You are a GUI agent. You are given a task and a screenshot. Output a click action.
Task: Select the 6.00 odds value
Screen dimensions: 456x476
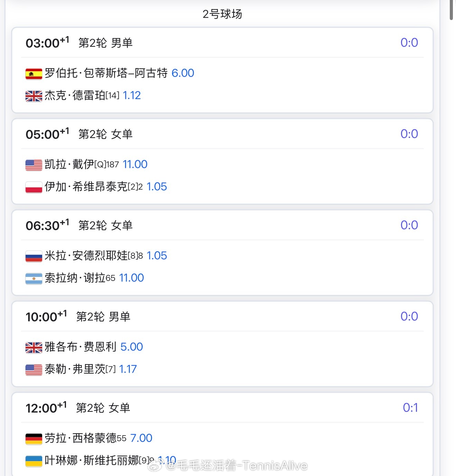pyautogui.click(x=183, y=73)
